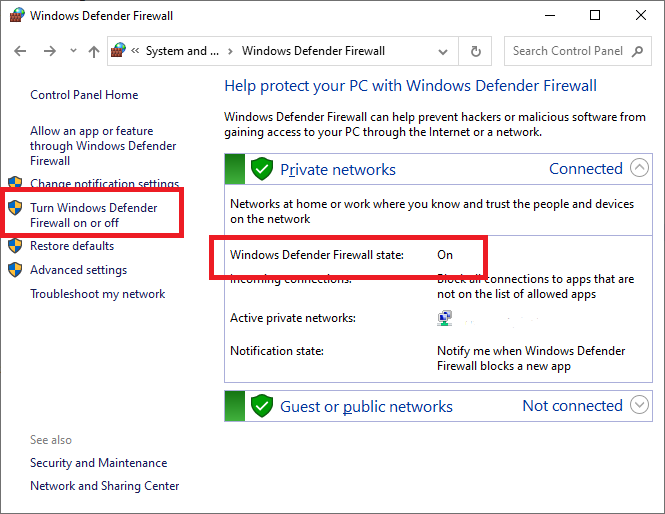Image resolution: width=665 pixels, height=514 pixels.
Task: Click the Notification state label
Action: click(x=277, y=351)
